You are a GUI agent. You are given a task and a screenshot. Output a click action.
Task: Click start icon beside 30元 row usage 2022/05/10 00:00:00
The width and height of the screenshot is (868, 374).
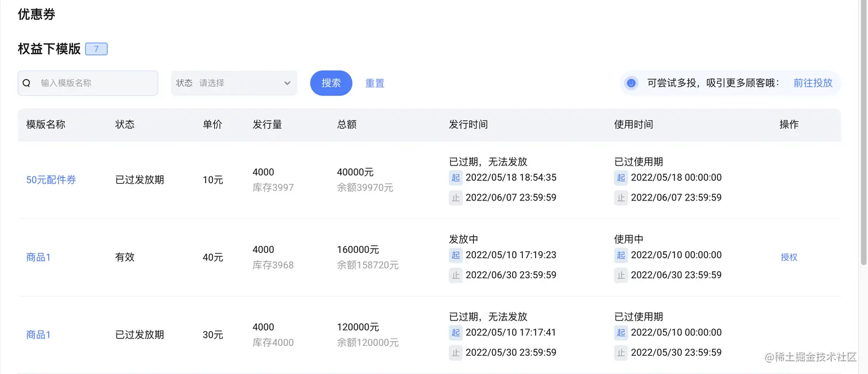[x=621, y=333]
